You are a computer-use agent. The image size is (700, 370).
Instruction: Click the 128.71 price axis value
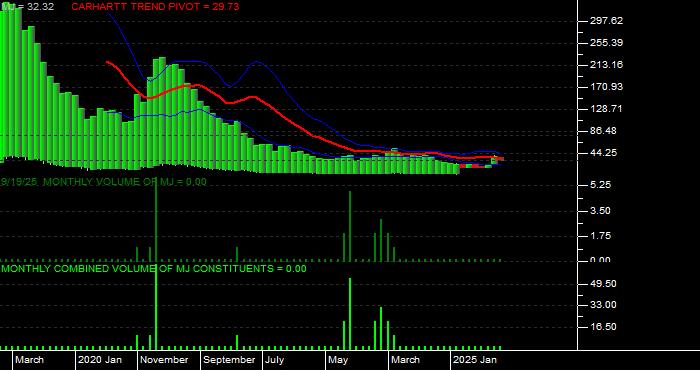(x=606, y=109)
